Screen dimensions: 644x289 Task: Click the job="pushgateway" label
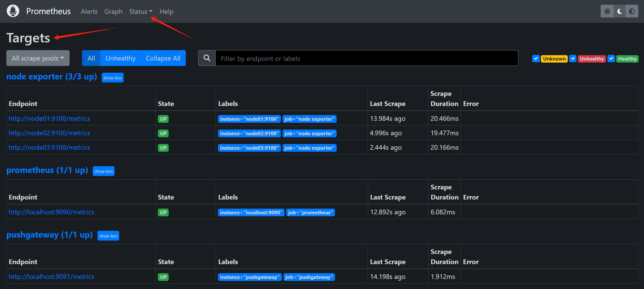tap(309, 277)
